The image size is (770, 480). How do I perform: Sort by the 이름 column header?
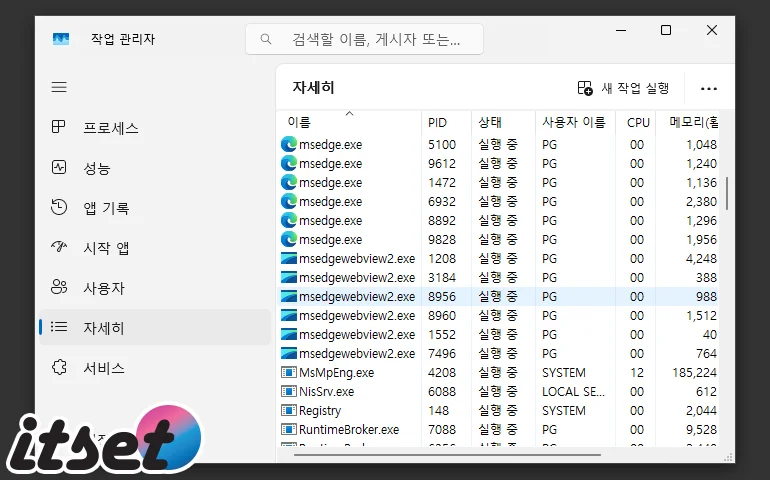[349, 122]
